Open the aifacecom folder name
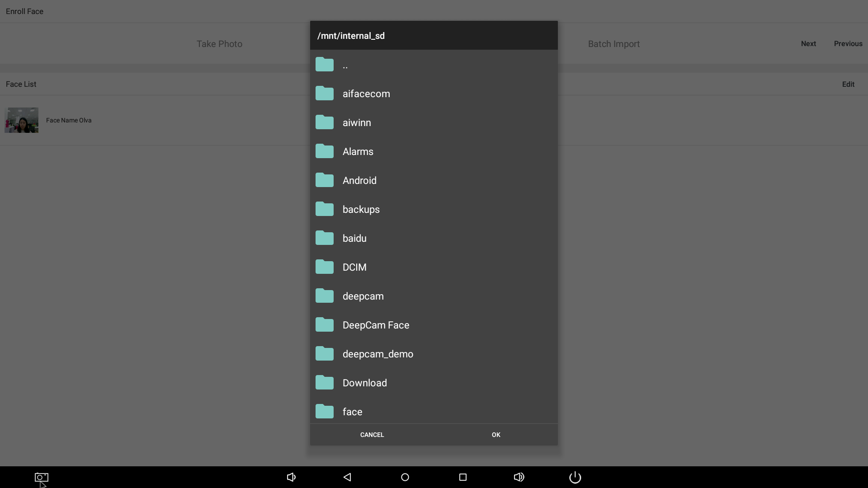This screenshot has height=488, width=868. point(366,94)
